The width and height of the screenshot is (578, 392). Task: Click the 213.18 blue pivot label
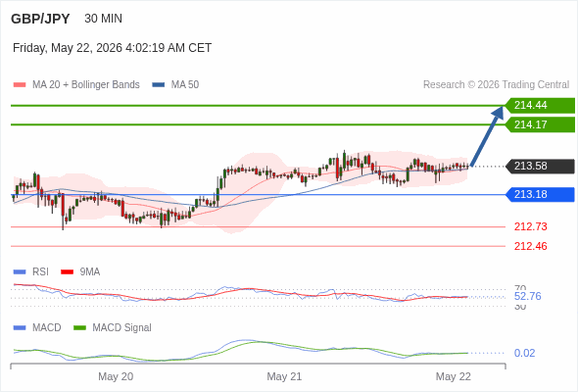(540, 194)
